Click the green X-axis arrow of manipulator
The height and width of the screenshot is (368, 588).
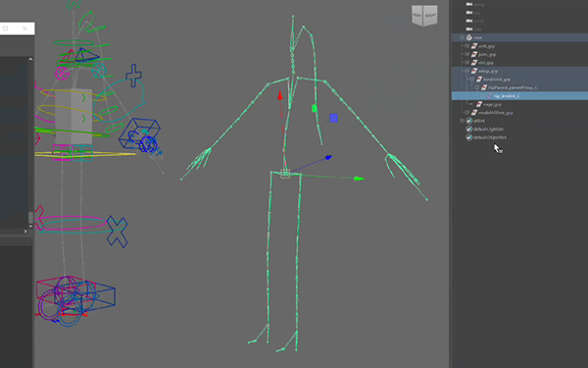[x=359, y=179]
